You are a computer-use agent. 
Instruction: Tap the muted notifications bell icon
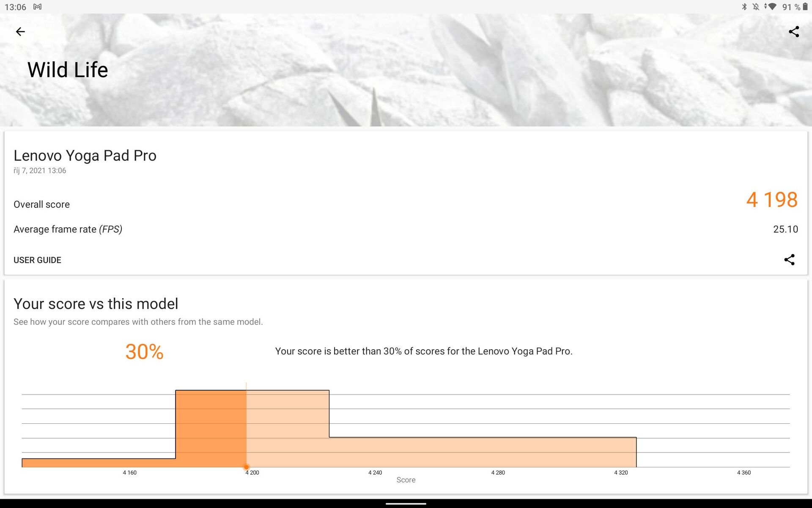coord(756,7)
